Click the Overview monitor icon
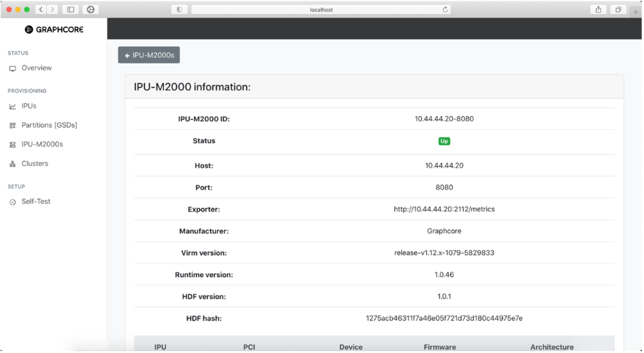This screenshot has width=644, height=353. (x=13, y=69)
